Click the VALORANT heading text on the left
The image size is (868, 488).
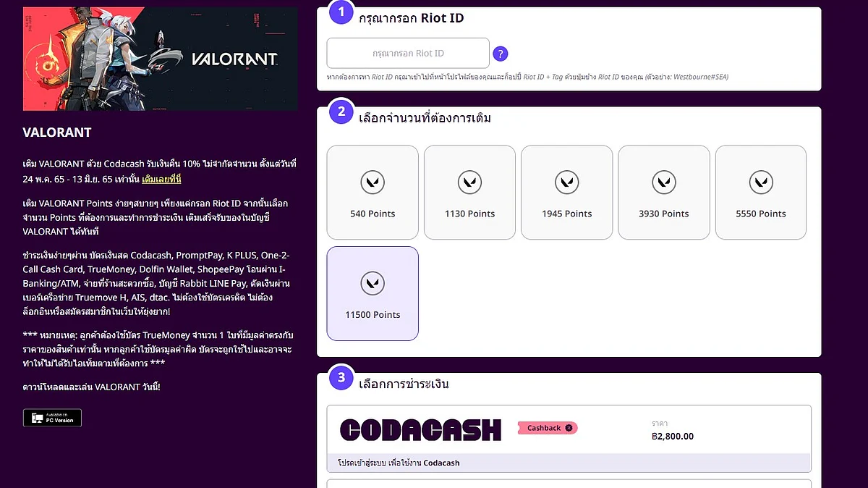(x=57, y=132)
